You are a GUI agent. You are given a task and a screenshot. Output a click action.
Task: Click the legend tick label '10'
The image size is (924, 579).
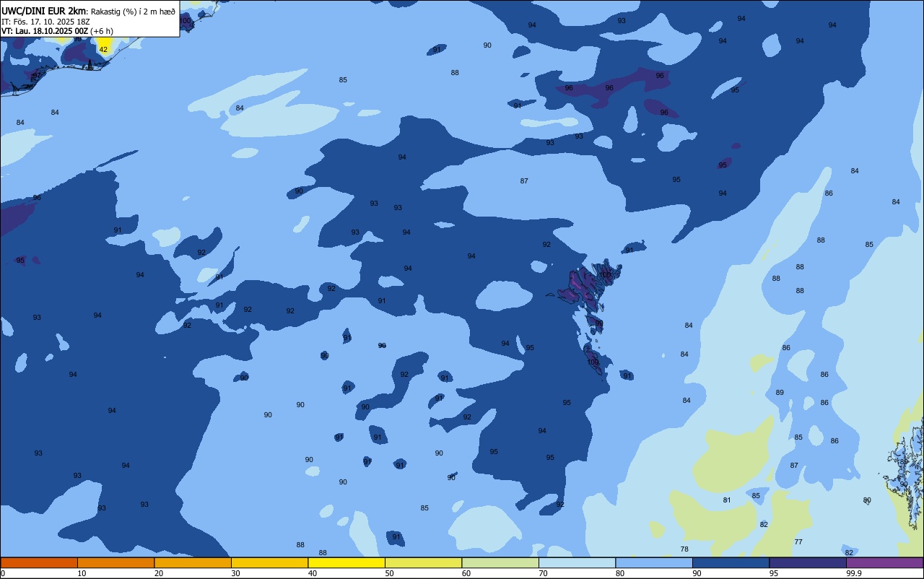[x=82, y=573]
